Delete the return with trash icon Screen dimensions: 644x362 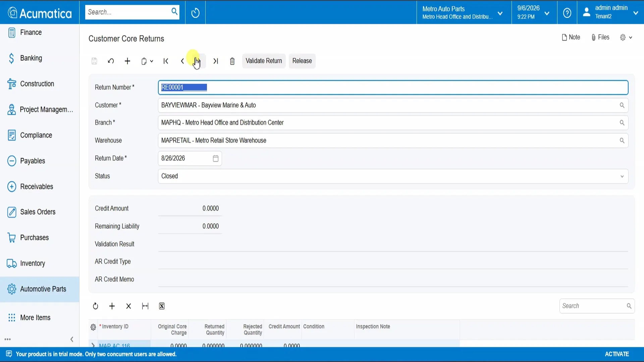(232, 61)
